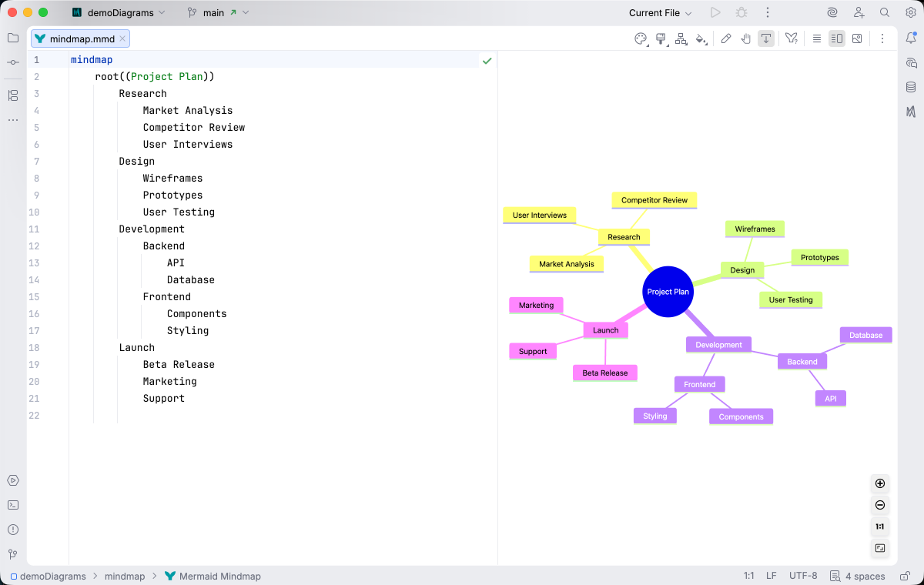Open the Git tool window
The width and height of the screenshot is (924, 585).
click(13, 554)
